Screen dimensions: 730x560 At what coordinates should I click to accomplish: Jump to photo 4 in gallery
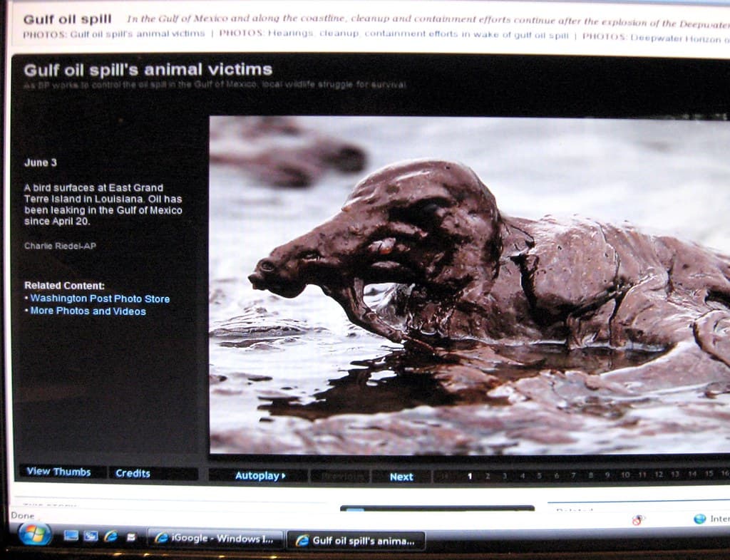[x=523, y=476]
